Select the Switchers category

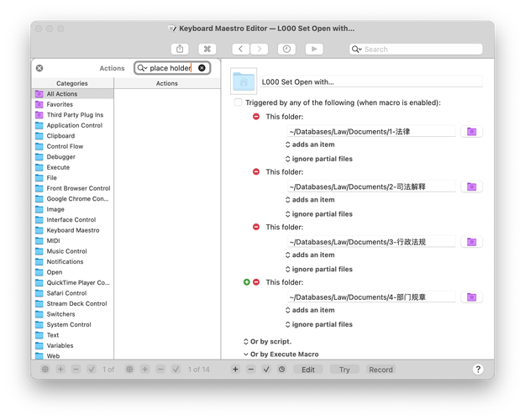(x=72, y=314)
